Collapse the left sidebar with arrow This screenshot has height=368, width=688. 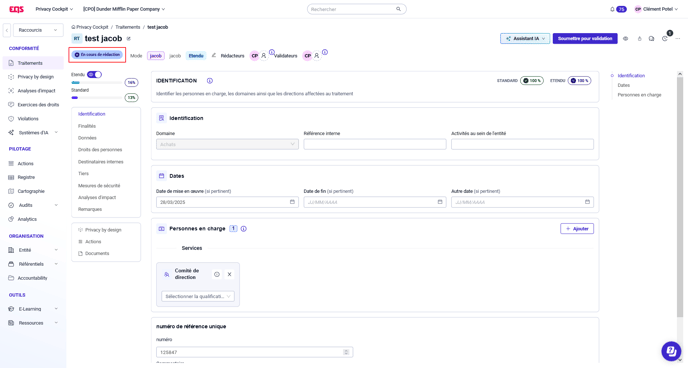7,30
